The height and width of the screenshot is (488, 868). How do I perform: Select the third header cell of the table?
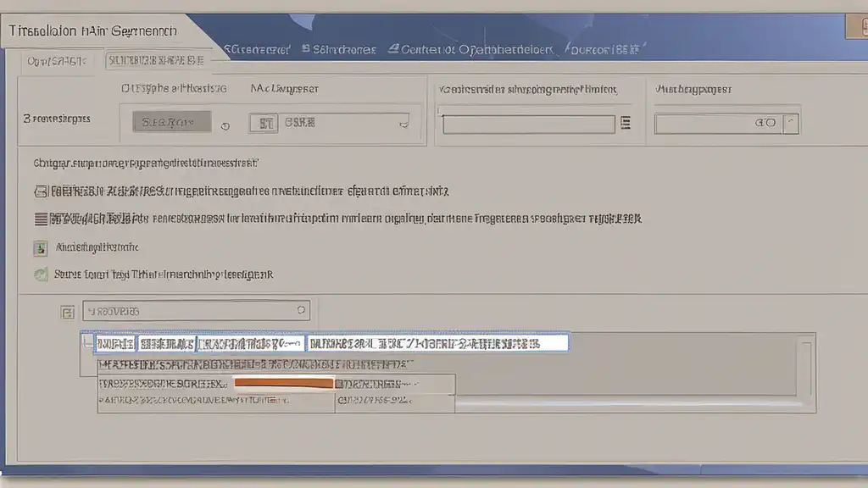tap(250, 344)
